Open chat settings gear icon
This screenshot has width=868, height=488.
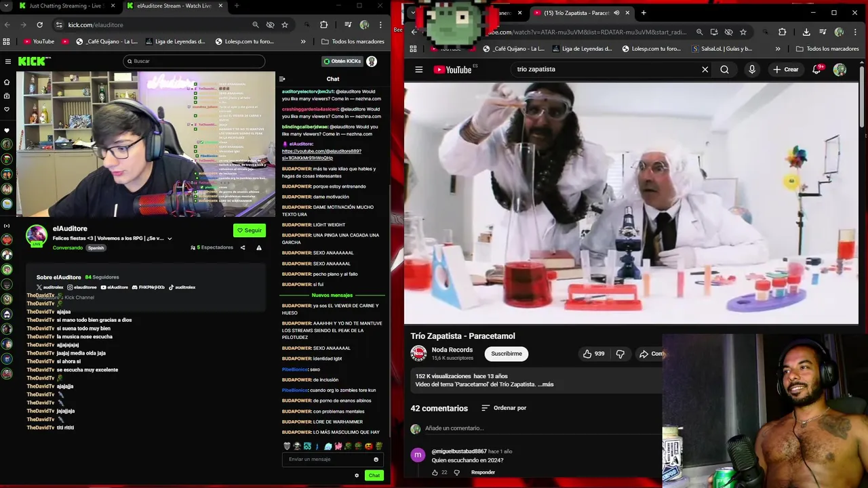click(x=357, y=476)
